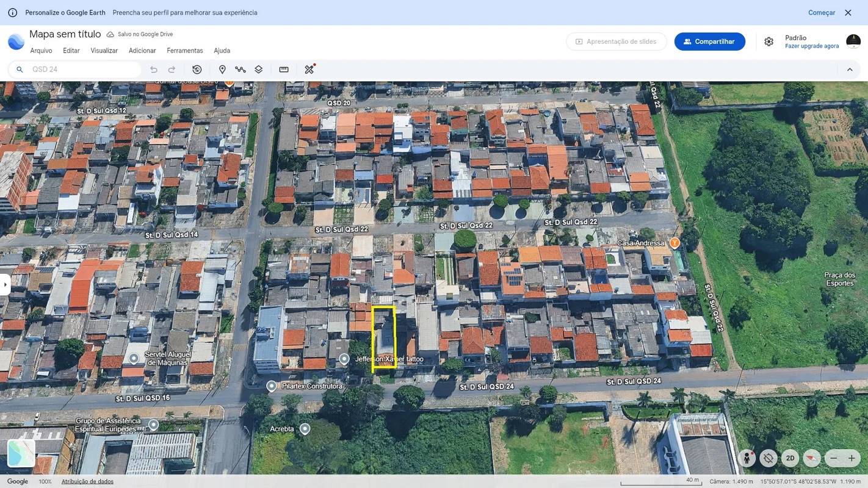
Task: Click the Grupo de Assistência Espiritual Eurípedes marker
Action: [x=154, y=425]
